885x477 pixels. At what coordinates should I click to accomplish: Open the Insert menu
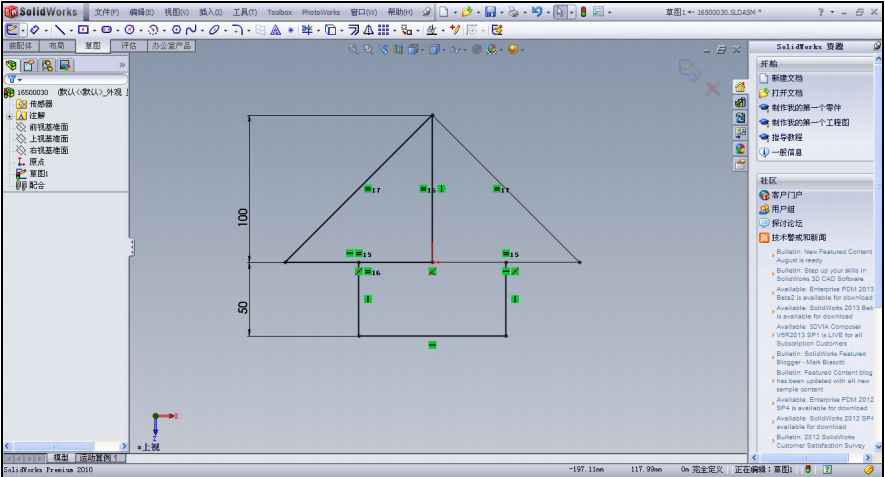[x=210, y=12]
